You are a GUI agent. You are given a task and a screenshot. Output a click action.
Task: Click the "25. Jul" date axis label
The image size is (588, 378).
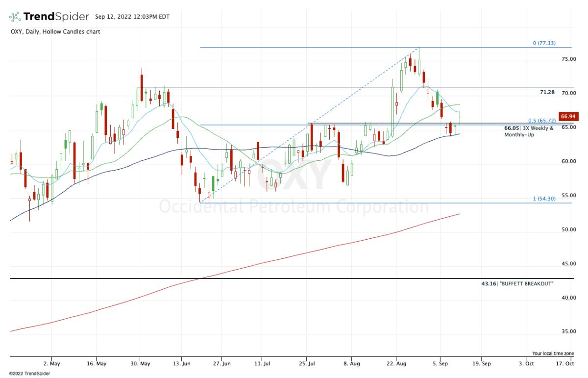pos(307,364)
